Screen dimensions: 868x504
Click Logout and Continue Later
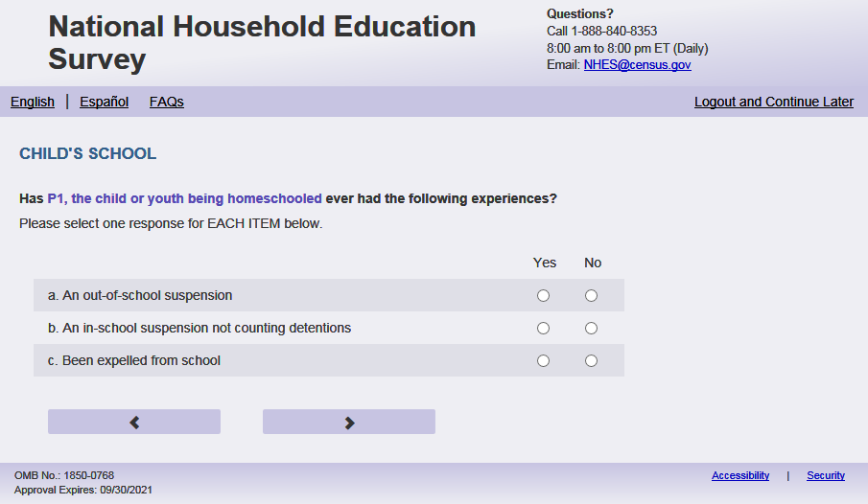(773, 102)
